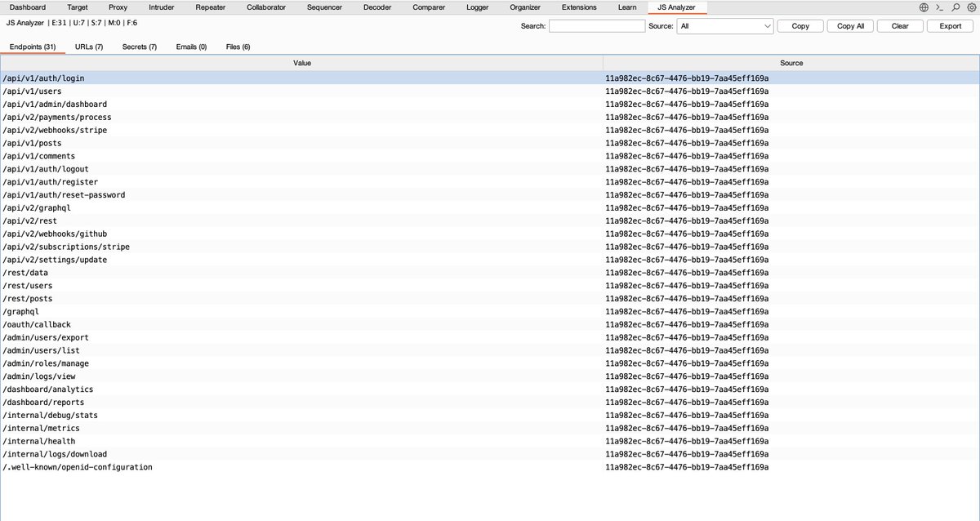Select the /admin/logs/view row
This screenshot has height=521, width=980.
click(490, 376)
